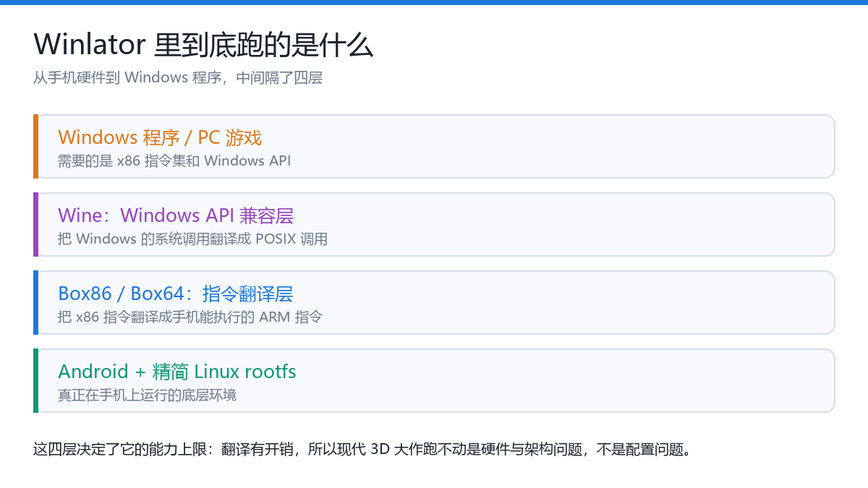Select the footer sentence starting 这四层决定了
The width and height of the screenshot is (868, 488).
[362, 449]
